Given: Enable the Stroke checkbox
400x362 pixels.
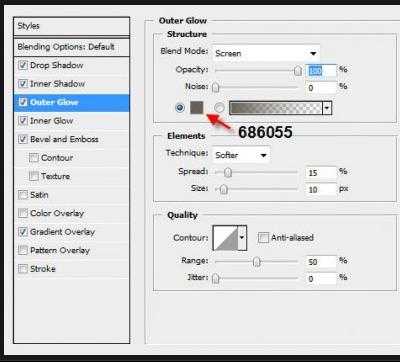Looking at the screenshot, I should tap(23, 268).
